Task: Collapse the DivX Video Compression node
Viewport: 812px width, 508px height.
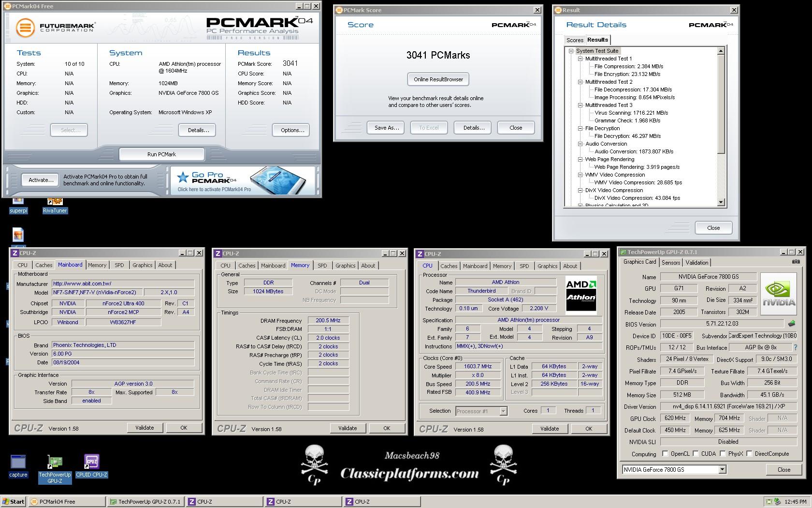Action: [x=580, y=190]
